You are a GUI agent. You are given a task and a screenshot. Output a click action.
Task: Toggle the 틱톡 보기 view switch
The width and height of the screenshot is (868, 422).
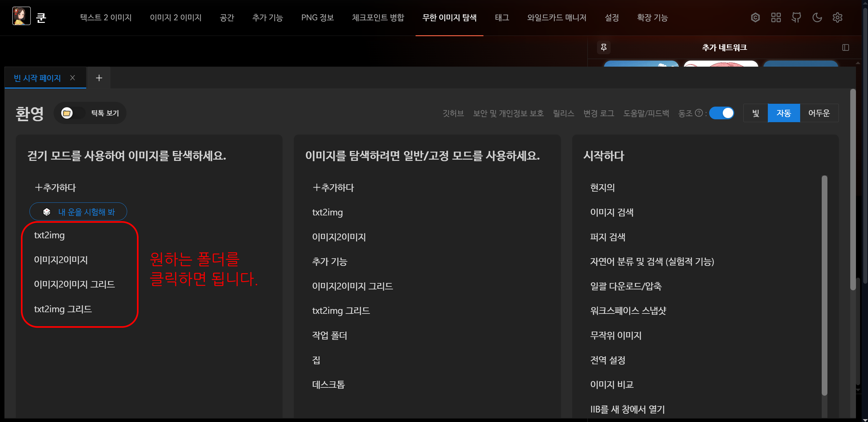[x=73, y=113]
